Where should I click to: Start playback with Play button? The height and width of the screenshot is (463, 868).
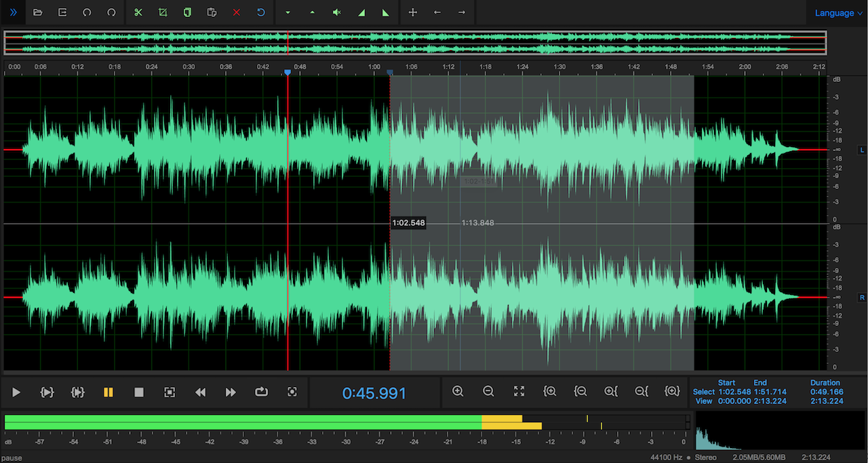[16, 392]
